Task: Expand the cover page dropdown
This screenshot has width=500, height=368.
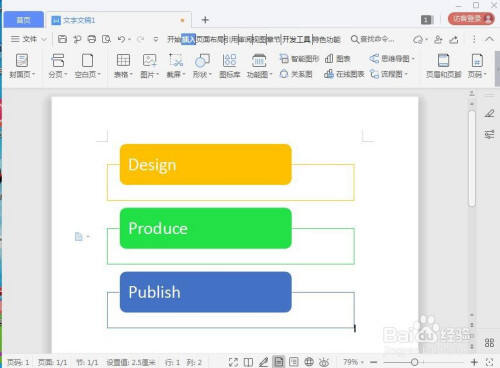Action: pos(34,74)
